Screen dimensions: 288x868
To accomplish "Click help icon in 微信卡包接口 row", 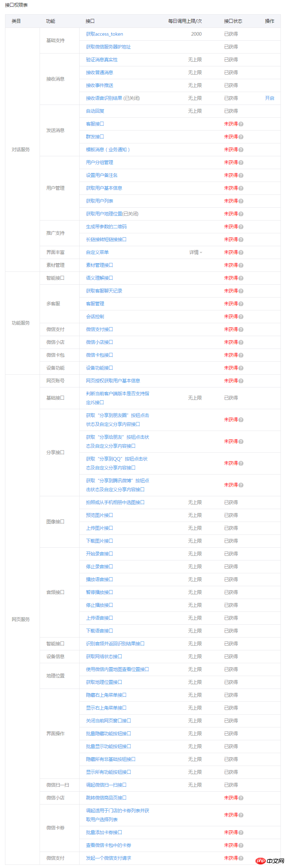I will (x=241, y=355).
